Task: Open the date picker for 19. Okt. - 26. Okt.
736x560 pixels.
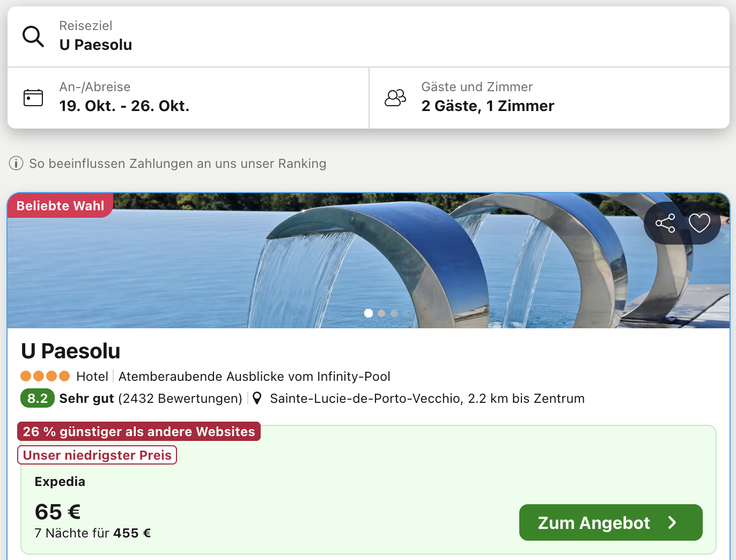Action: pos(124,106)
